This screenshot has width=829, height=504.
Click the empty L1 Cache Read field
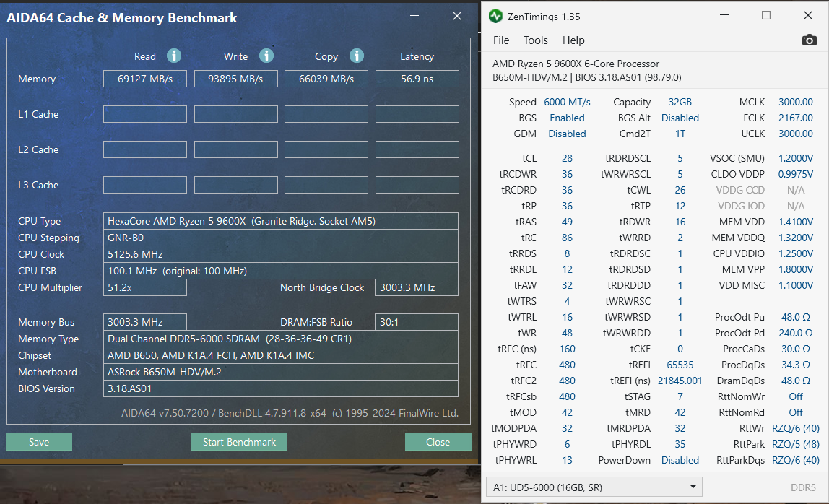(x=145, y=114)
